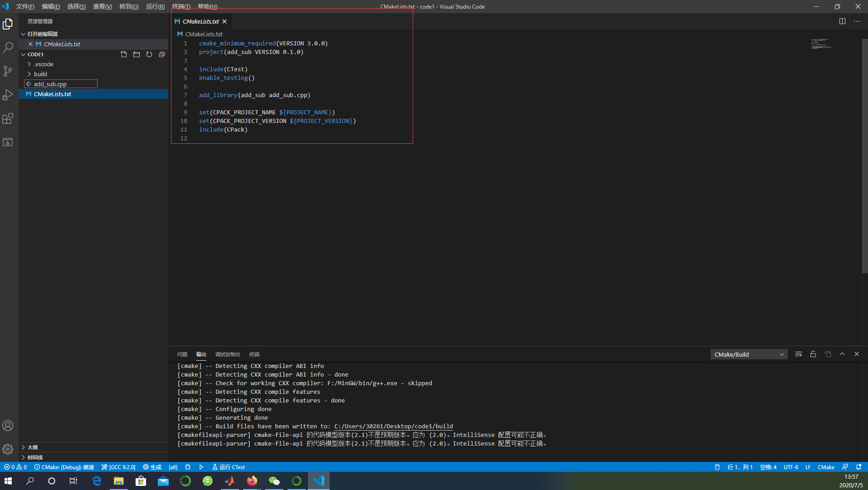Open the Manage gear icon
Viewport: 868px width, 490px height.
pos(8,449)
